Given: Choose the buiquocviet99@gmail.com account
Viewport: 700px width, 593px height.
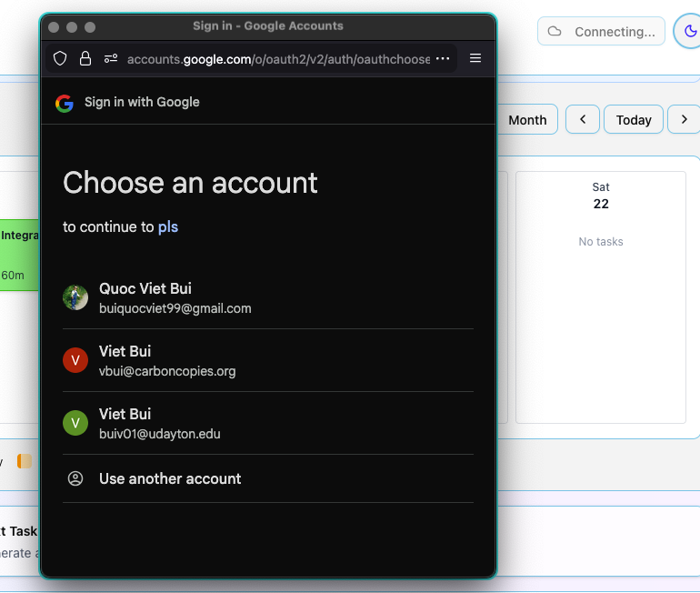Looking at the screenshot, I should (x=268, y=297).
